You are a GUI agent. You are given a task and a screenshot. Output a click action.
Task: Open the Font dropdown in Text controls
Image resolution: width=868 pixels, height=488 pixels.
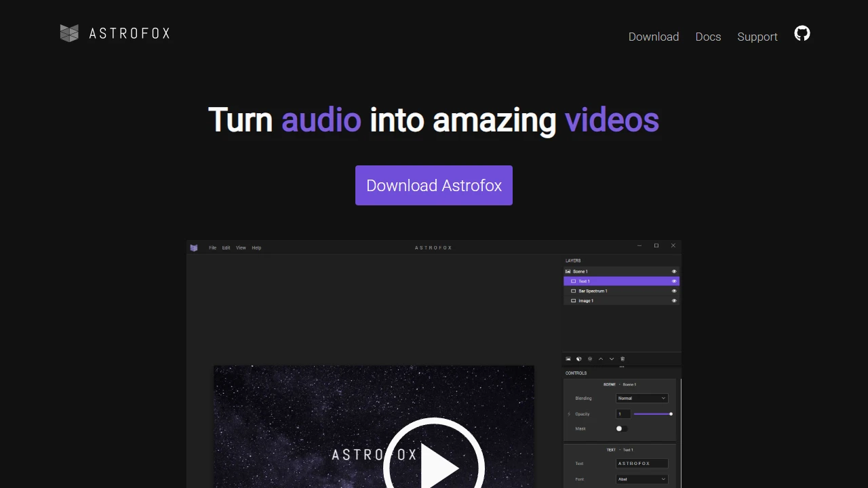[641, 479]
